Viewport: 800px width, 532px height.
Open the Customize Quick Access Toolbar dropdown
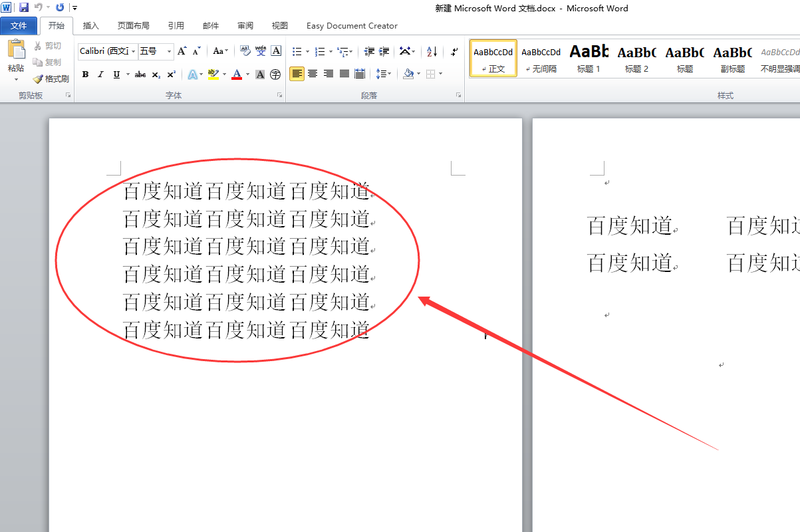74,8
